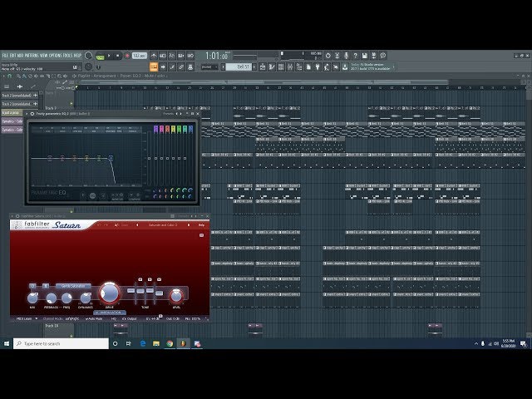Viewport: 532px width, 399px height.
Task: Click the render/export audio icon
Action: click(x=373, y=56)
